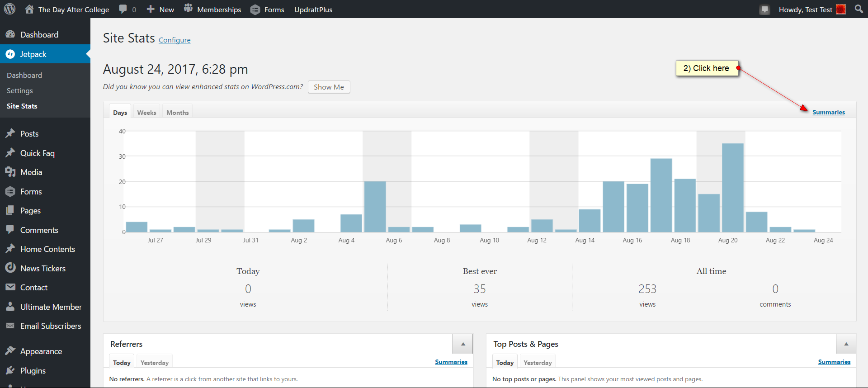868x388 pixels.
Task: Click the Show Me button
Action: tap(329, 87)
